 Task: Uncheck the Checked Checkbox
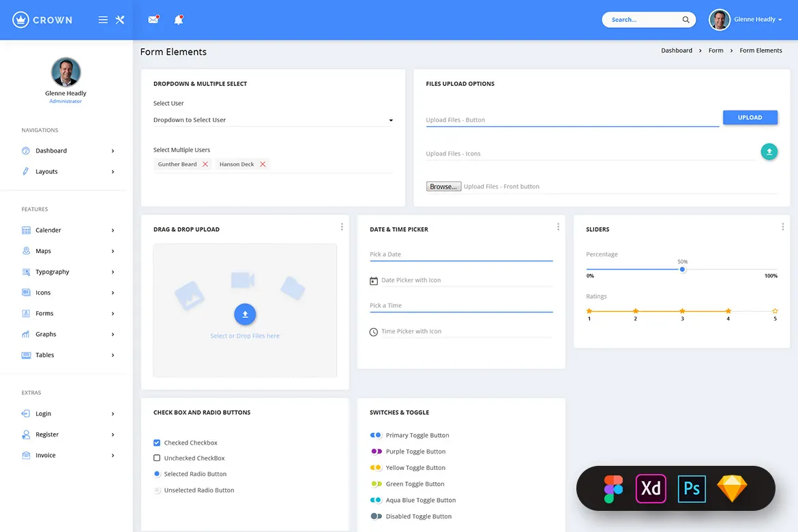(157, 442)
